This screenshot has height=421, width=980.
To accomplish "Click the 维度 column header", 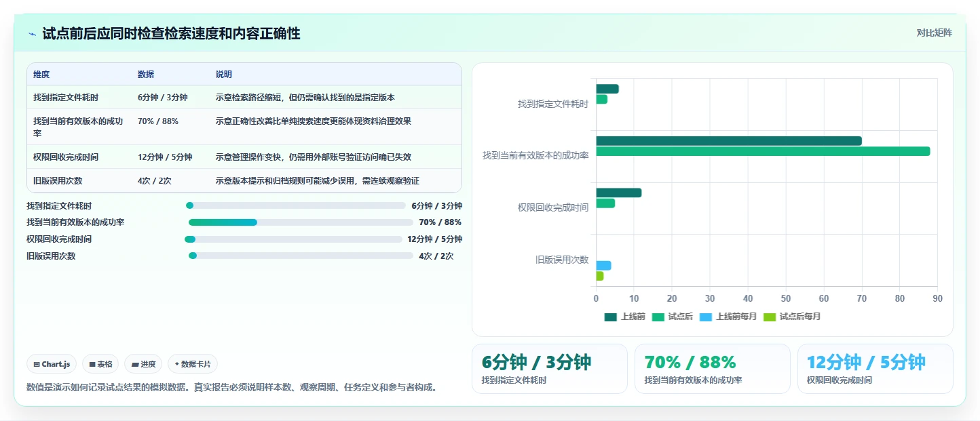I will [41, 75].
